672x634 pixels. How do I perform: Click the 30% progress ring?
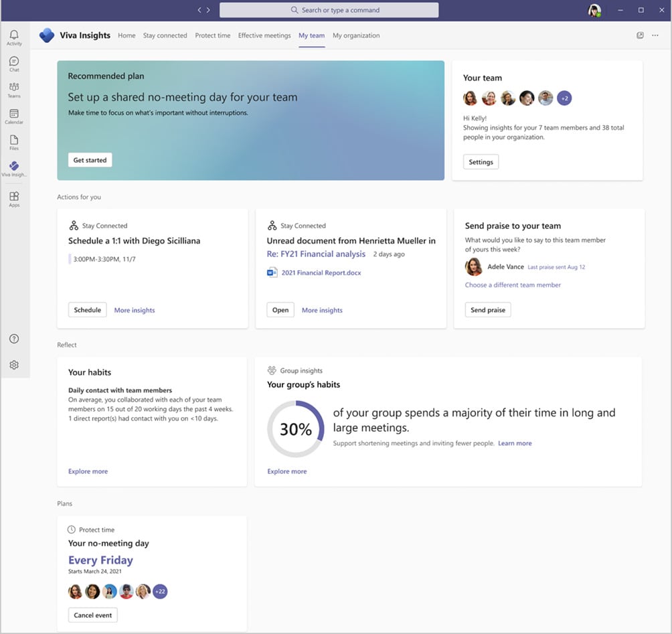point(296,428)
